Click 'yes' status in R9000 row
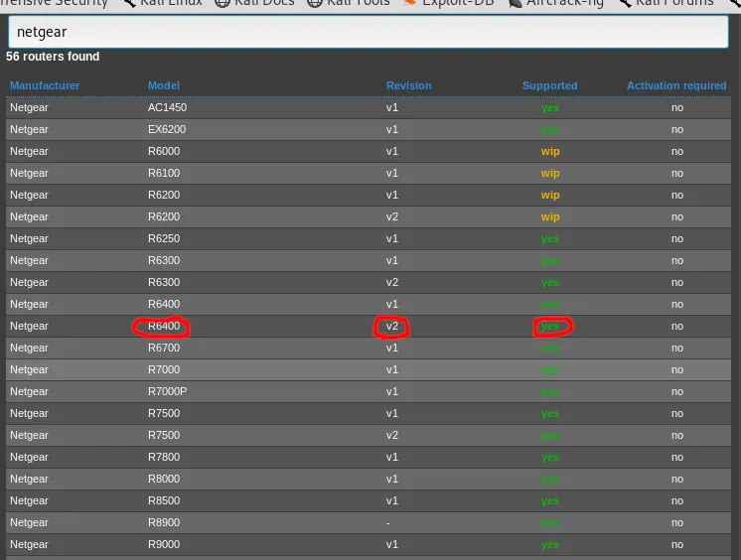Screen dimensions: 741x560 point(550,544)
